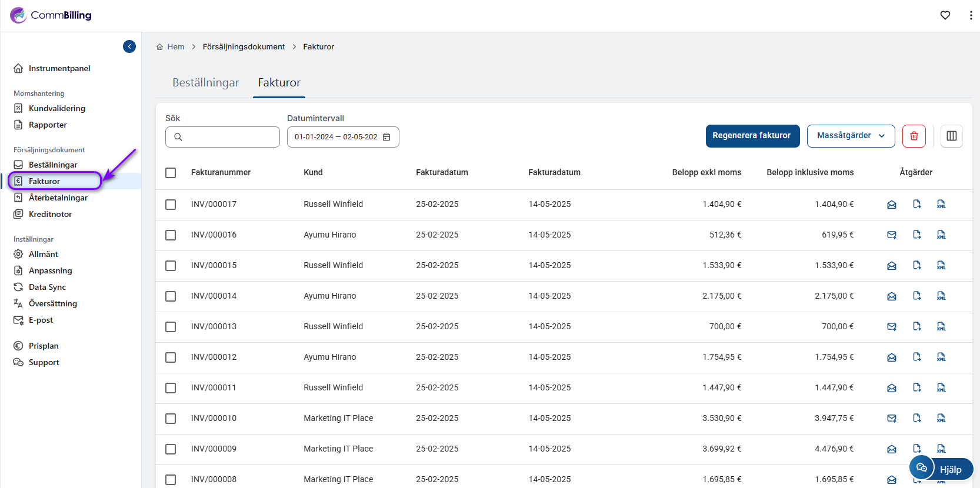The width and height of the screenshot is (980, 488).
Task: Collapse the sidebar with arrow button
Action: click(129, 46)
